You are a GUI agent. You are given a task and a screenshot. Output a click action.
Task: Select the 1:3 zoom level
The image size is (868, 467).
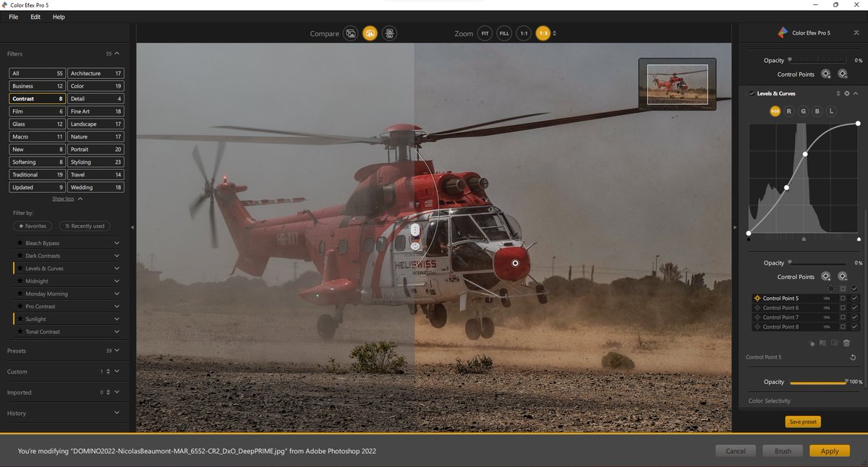point(543,33)
